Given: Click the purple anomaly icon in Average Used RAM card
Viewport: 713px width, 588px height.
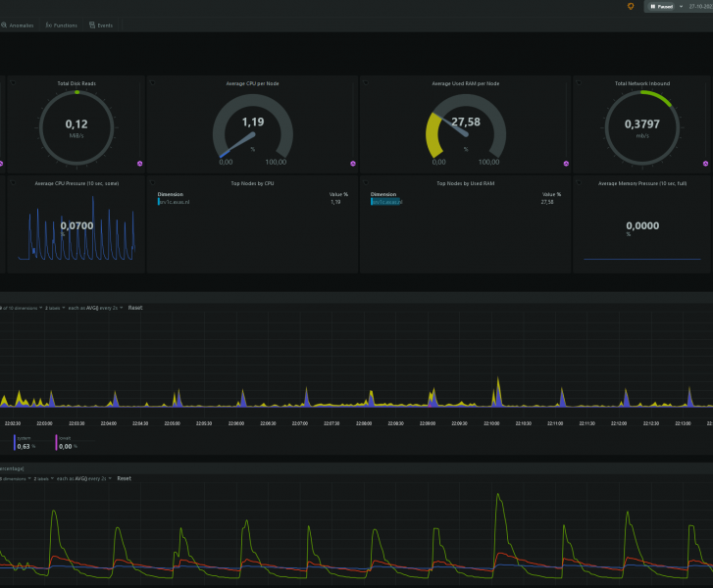Looking at the screenshot, I should [566, 164].
